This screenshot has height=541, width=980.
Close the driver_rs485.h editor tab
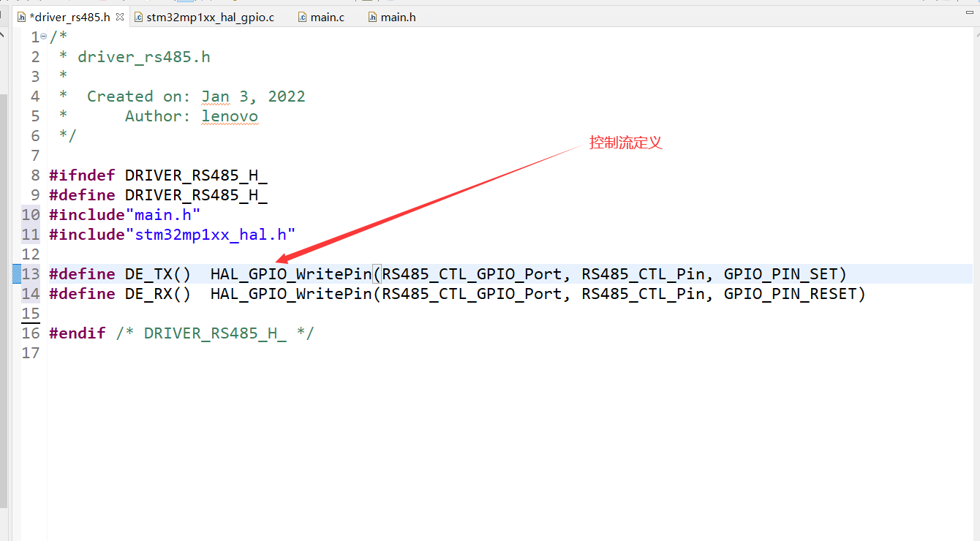pyautogui.click(x=120, y=16)
